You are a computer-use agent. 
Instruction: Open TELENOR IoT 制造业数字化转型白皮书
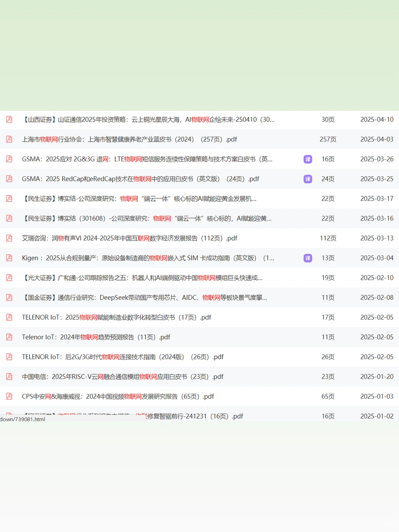(x=116, y=317)
